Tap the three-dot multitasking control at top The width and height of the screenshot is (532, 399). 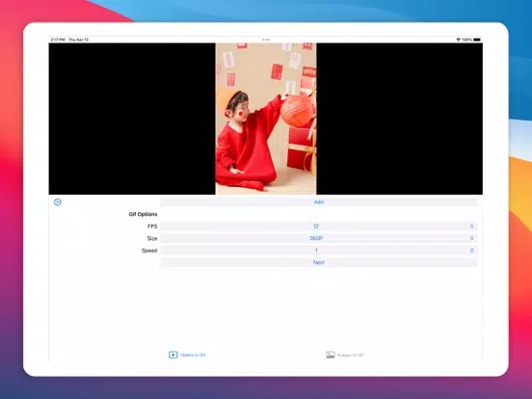pos(266,40)
